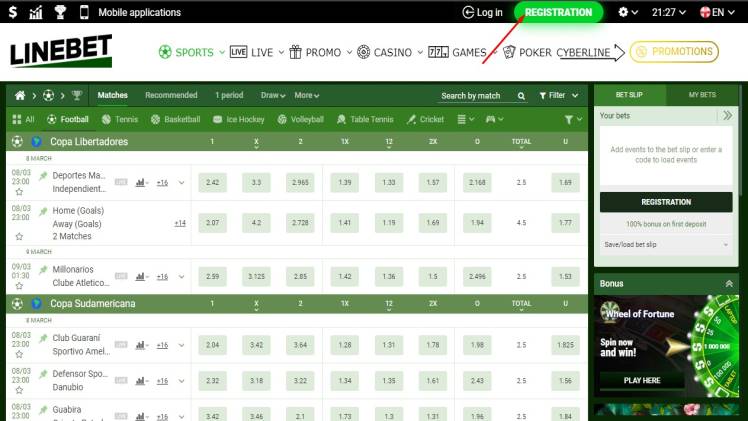748x421 pixels.
Task: Click the gold PROMOTIONS button
Action: pyautogui.click(x=674, y=51)
